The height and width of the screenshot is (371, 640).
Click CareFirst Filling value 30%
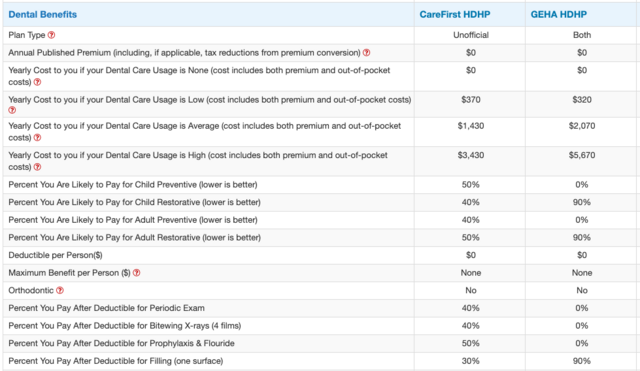coord(471,361)
